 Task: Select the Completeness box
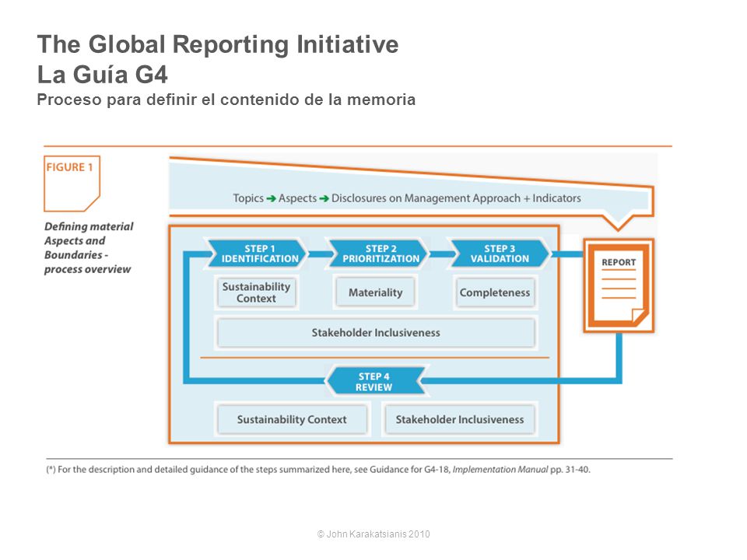495,292
